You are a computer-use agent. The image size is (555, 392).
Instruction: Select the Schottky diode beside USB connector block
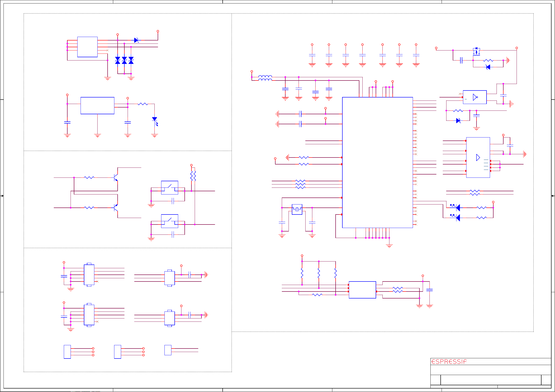pos(136,40)
